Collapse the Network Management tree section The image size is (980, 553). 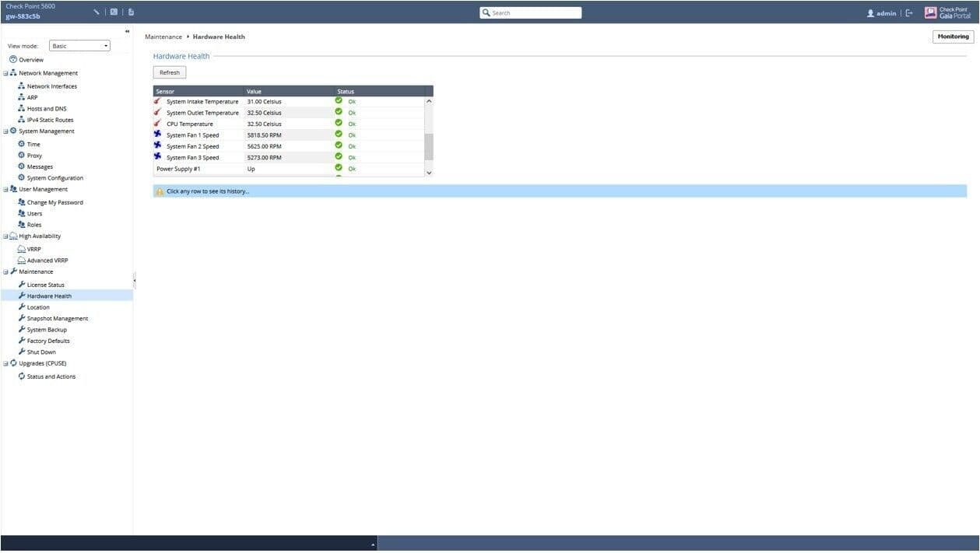5,73
